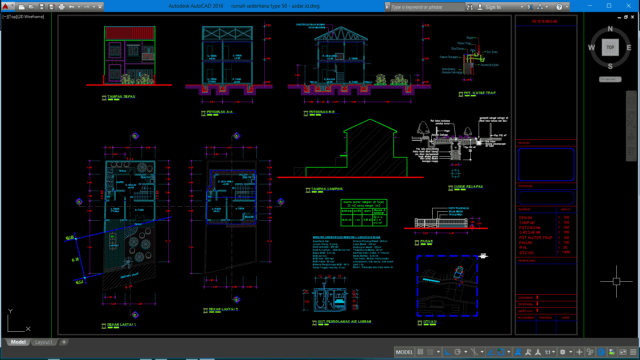Click the Redo arrow icon
Image resolution: width=640 pixels, height=360 pixels.
[86, 7]
